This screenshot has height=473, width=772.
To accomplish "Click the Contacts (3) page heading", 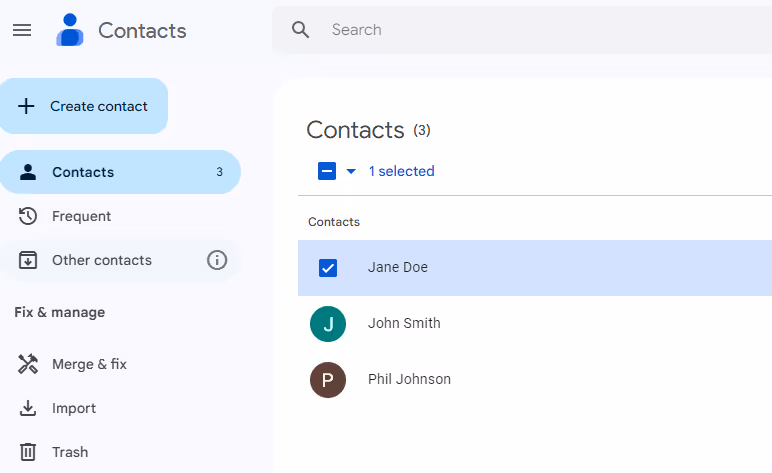I will point(368,130).
